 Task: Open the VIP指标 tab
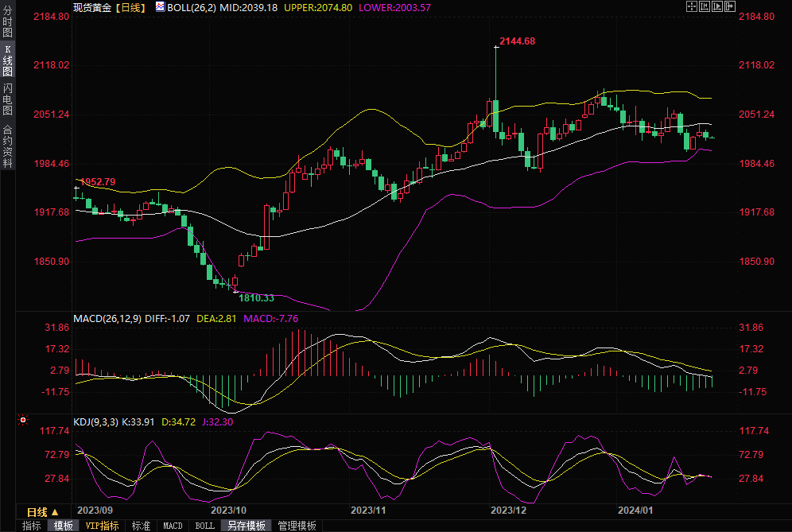tap(103, 526)
